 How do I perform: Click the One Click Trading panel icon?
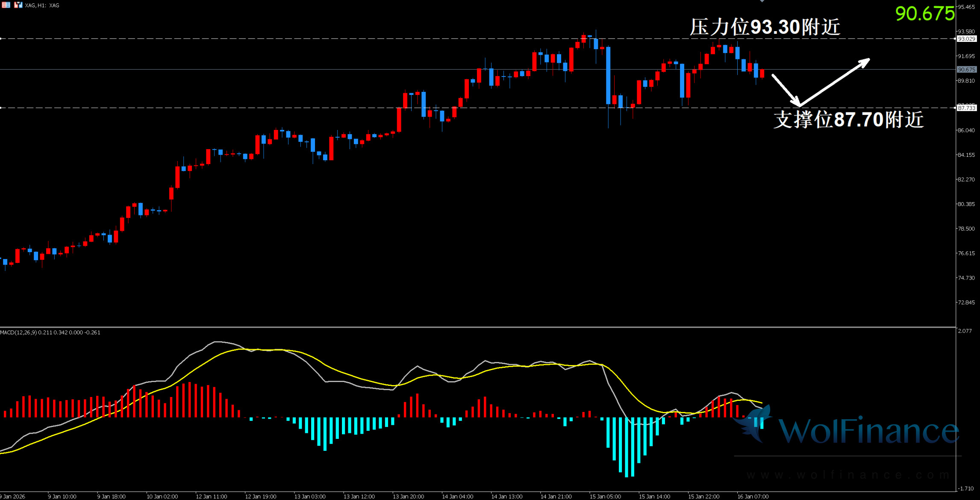(x=18, y=5)
